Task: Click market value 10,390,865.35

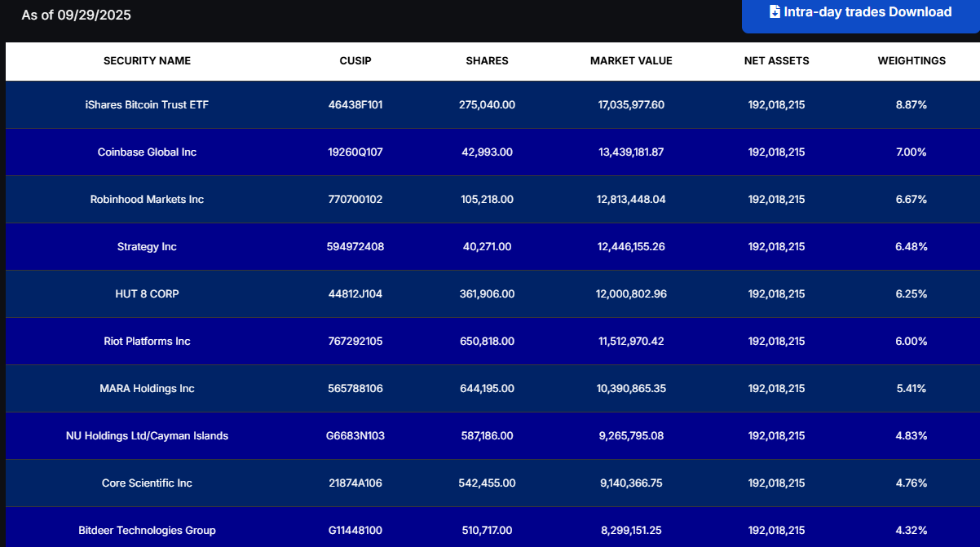Action: (631, 389)
